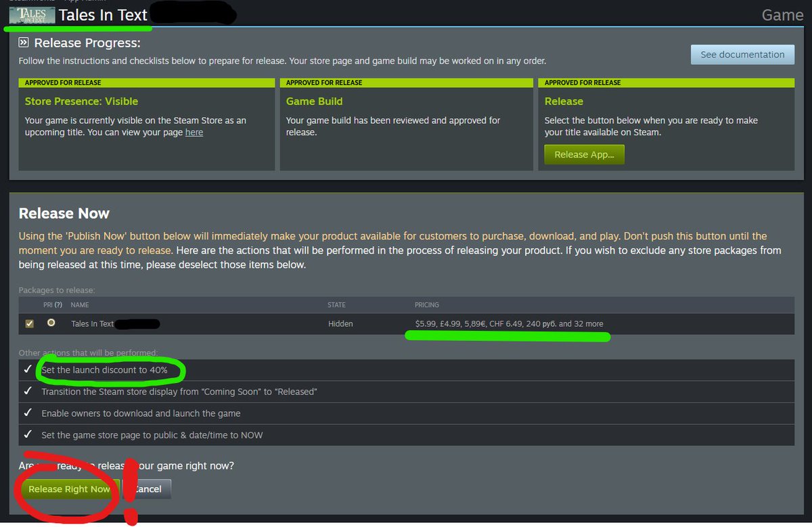Viewport: 812px width, 527px height.
Task: Collapse the Release Progress section arrow icon
Action: pos(24,43)
